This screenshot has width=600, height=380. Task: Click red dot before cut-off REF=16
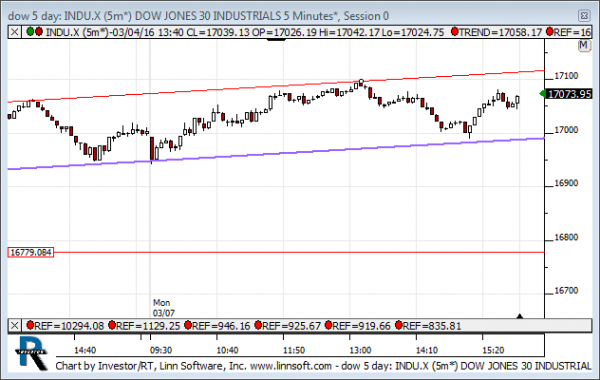tap(549, 31)
